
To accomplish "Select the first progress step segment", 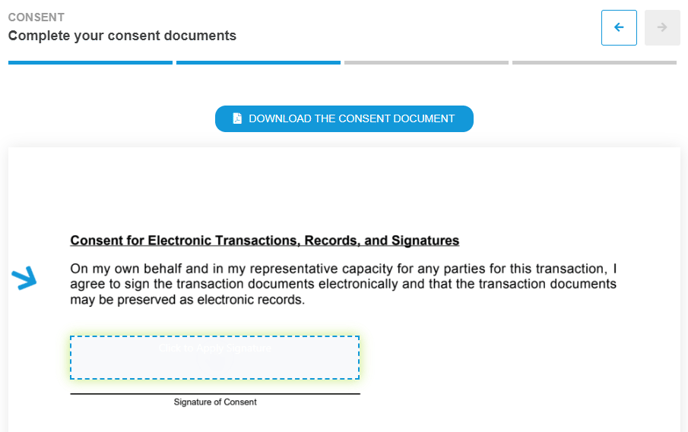I will (x=90, y=63).
